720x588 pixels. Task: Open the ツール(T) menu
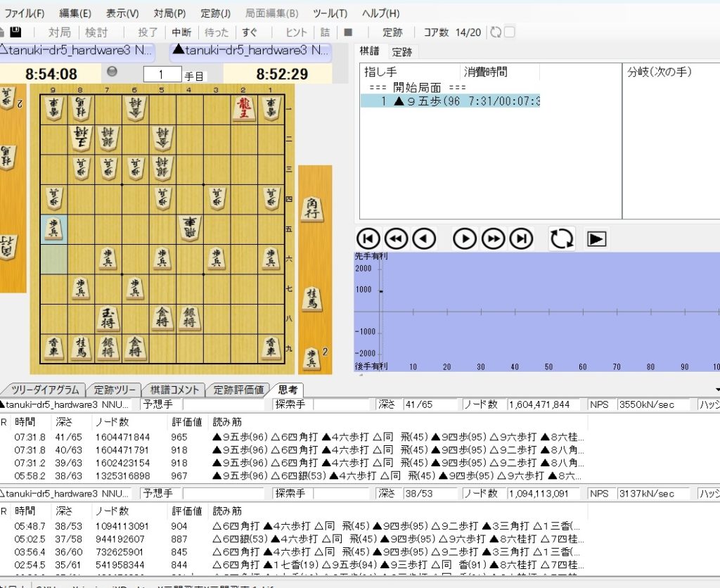(330, 13)
